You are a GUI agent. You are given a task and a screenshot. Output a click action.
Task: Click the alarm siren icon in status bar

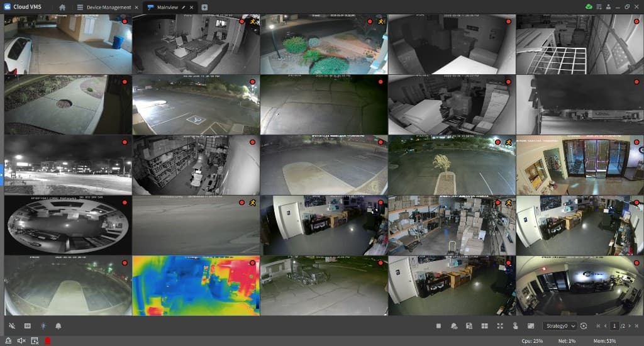(x=8, y=341)
